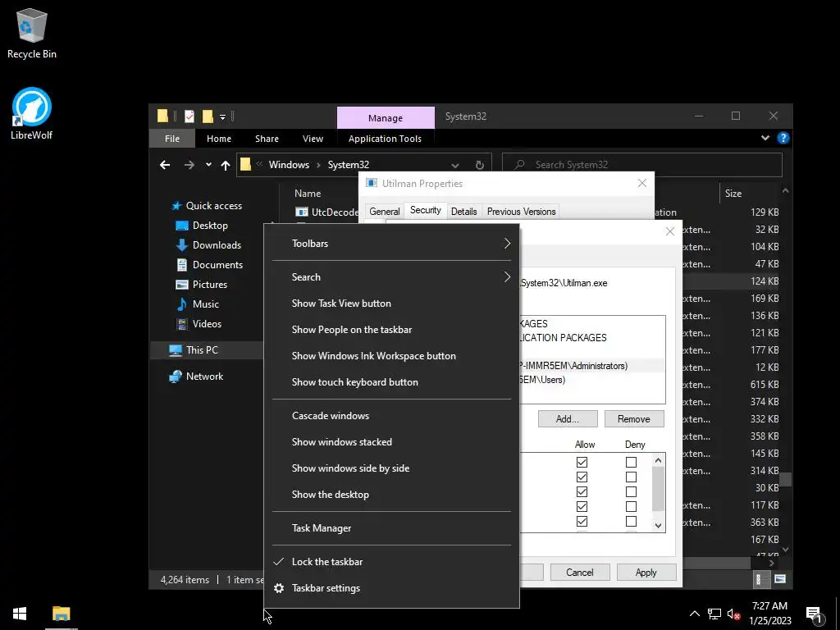Choose Show People on the taskbar
The height and width of the screenshot is (630, 840).
click(391, 330)
